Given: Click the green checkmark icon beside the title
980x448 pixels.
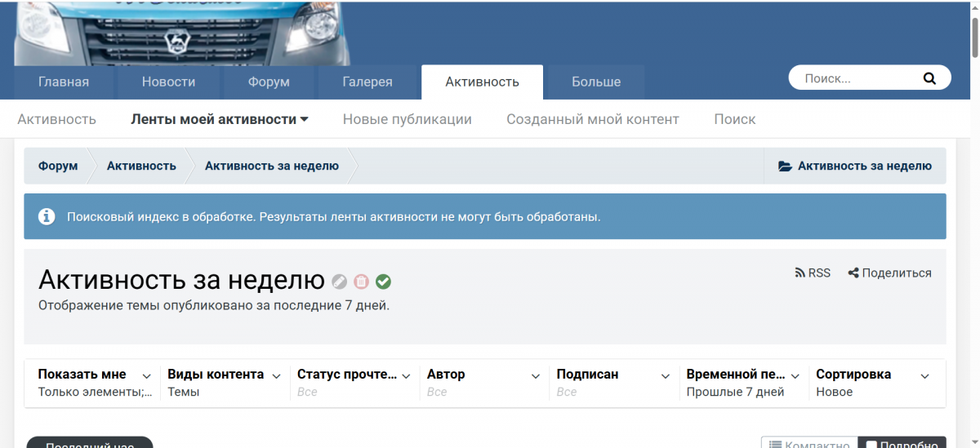Looking at the screenshot, I should tap(383, 282).
